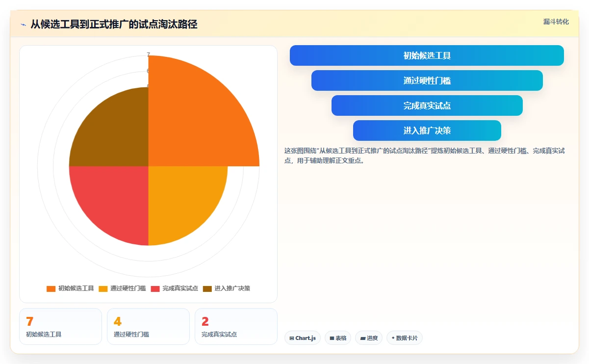The width and height of the screenshot is (589, 364).
Task: Toggle 通过硬性门槛 legend yellow swatch
Action: [103, 288]
